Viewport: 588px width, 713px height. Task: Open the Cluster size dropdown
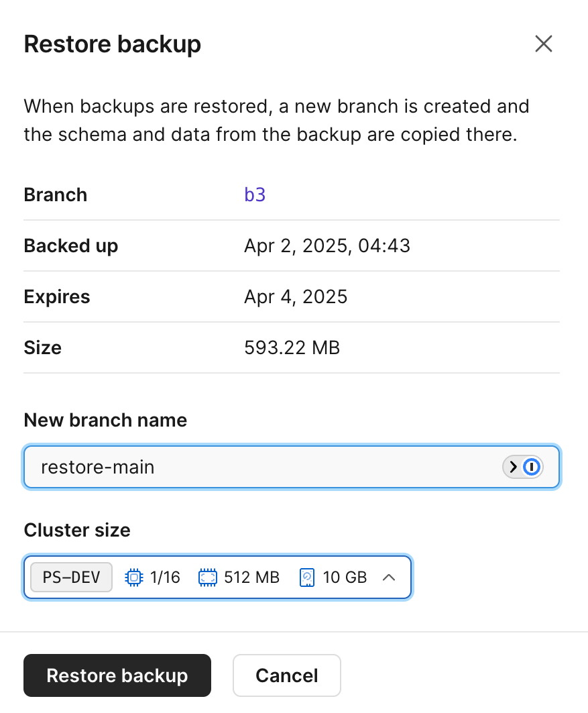click(x=217, y=577)
